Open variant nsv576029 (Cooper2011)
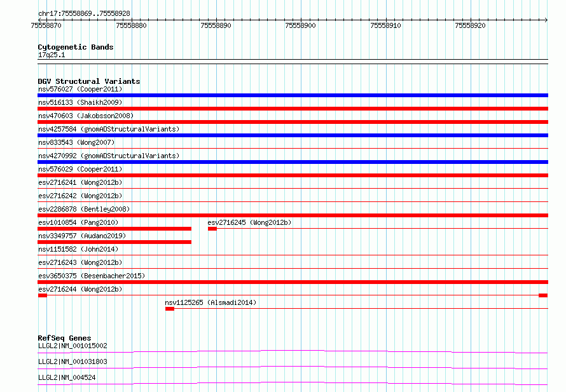 (x=80, y=169)
